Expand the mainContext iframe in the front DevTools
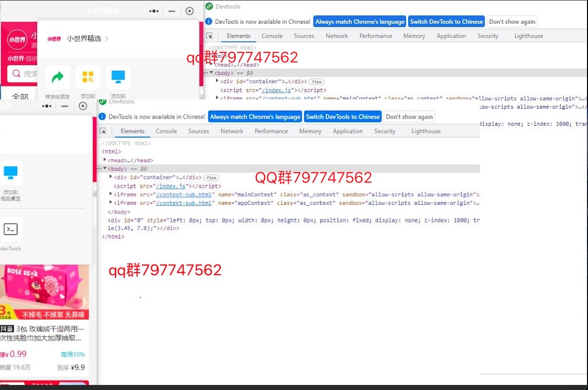Screen dimensions: 588x390 (111, 194)
